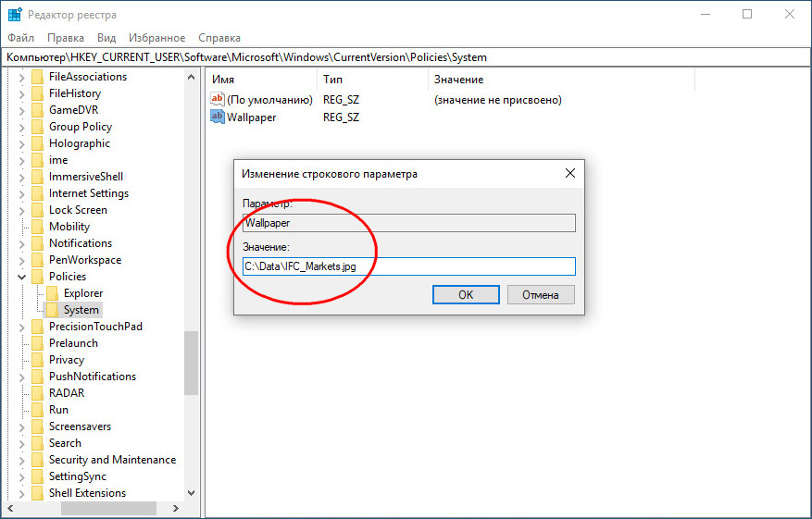Screen dimensions: 812x519
Task: Expand the Holographic key
Action: (x=21, y=143)
